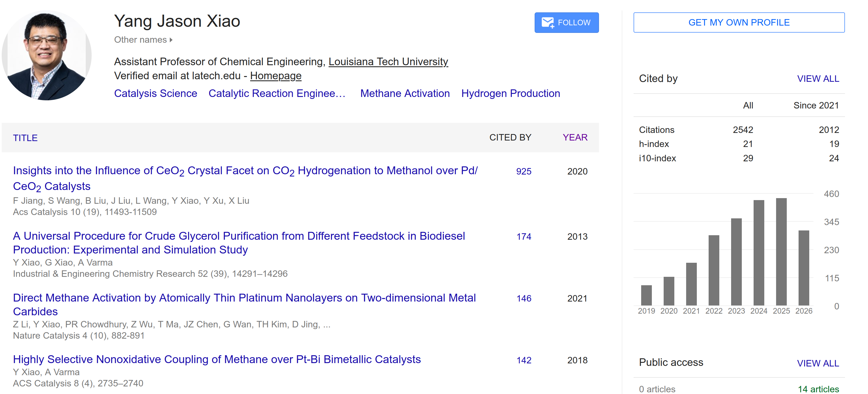The height and width of the screenshot is (394, 868).
Task: Click the 2542 total citations value
Action: tap(743, 130)
